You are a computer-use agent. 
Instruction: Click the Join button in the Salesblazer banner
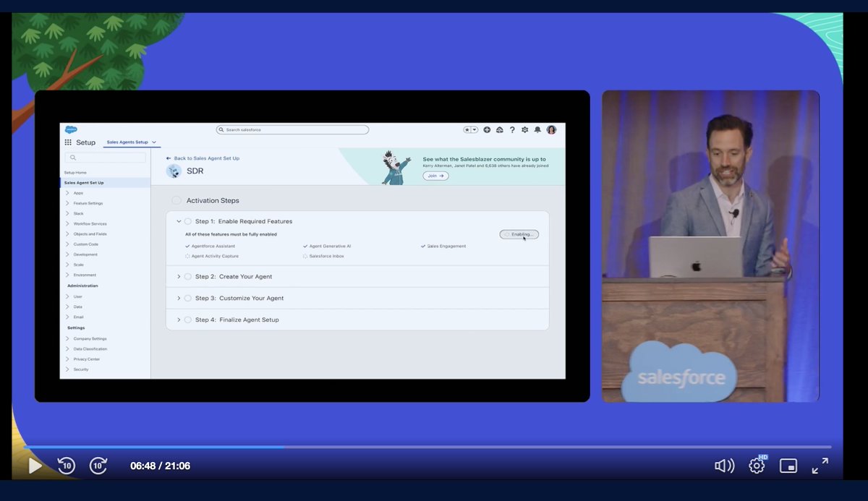coord(435,175)
